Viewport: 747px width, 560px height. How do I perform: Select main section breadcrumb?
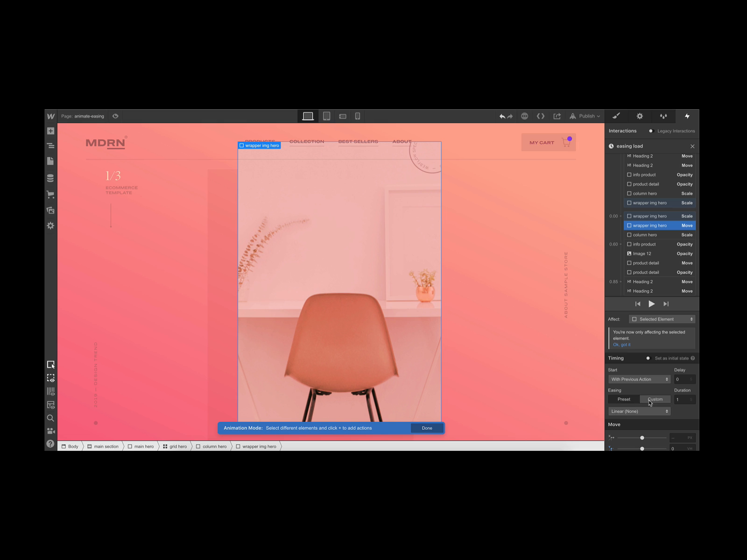coord(103,447)
